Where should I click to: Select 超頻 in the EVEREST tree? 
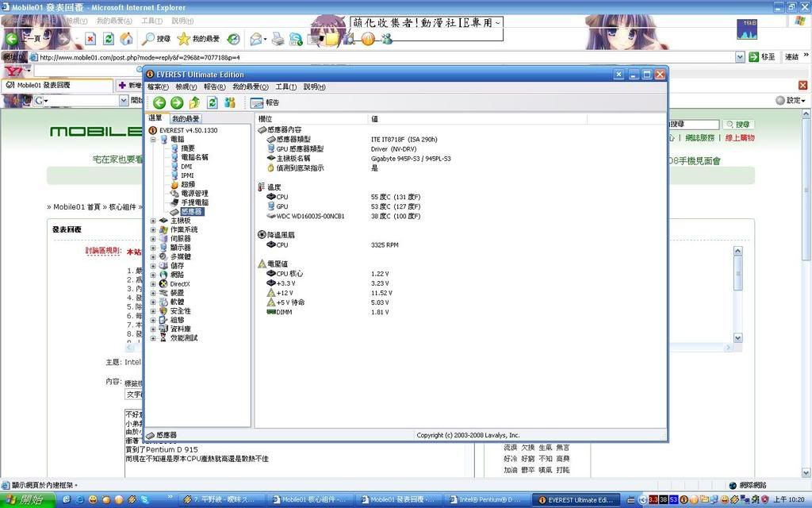[x=187, y=184]
